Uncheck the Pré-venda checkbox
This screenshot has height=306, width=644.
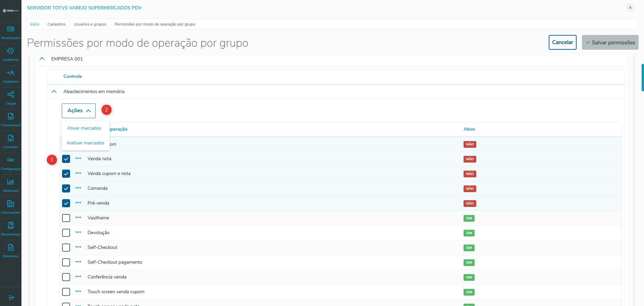(66, 203)
